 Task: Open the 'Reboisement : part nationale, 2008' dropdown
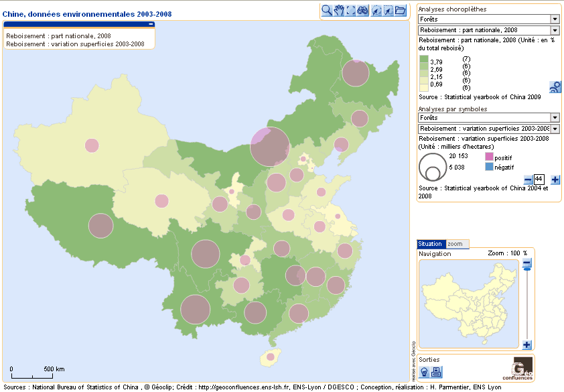pos(555,30)
